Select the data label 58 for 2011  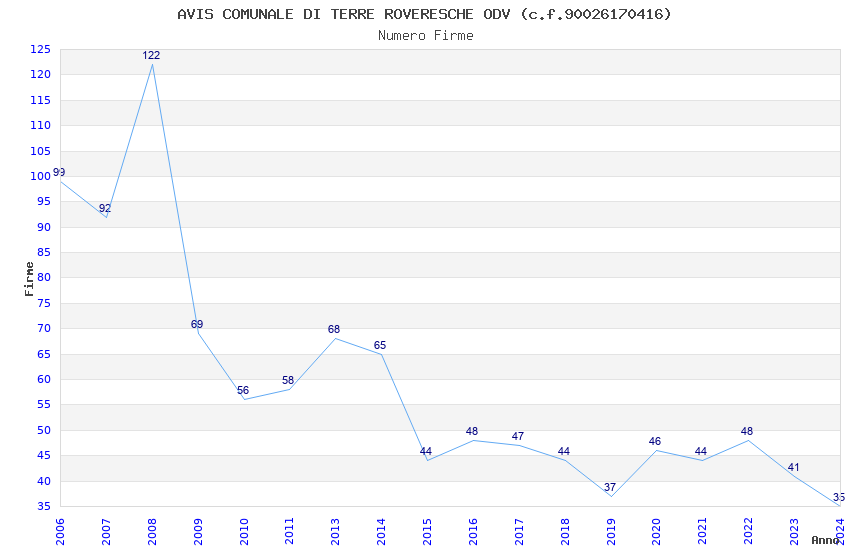pyautogui.click(x=288, y=380)
